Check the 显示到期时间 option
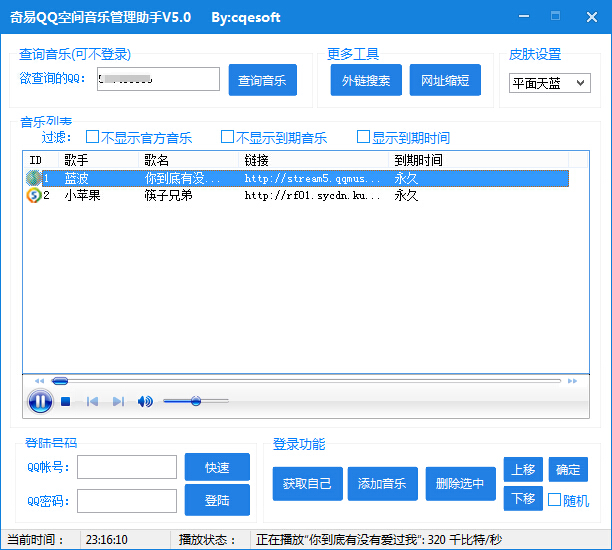This screenshot has width=612, height=550. coord(364,137)
